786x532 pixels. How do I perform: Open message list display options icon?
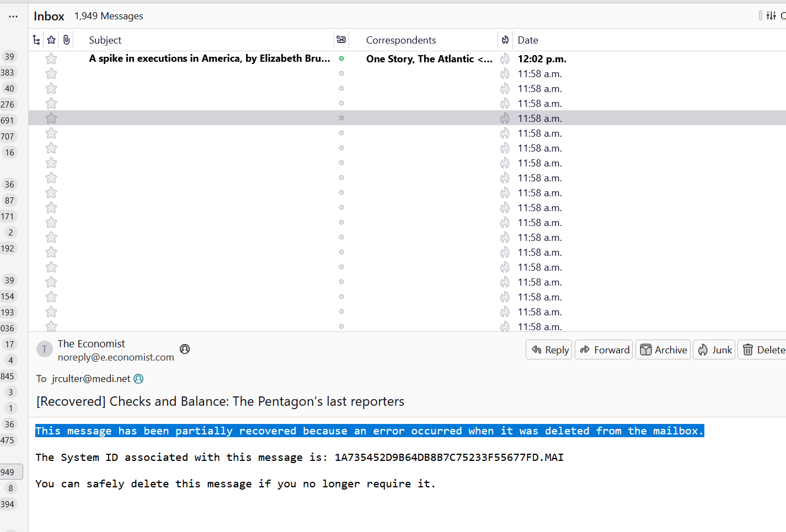click(x=771, y=15)
